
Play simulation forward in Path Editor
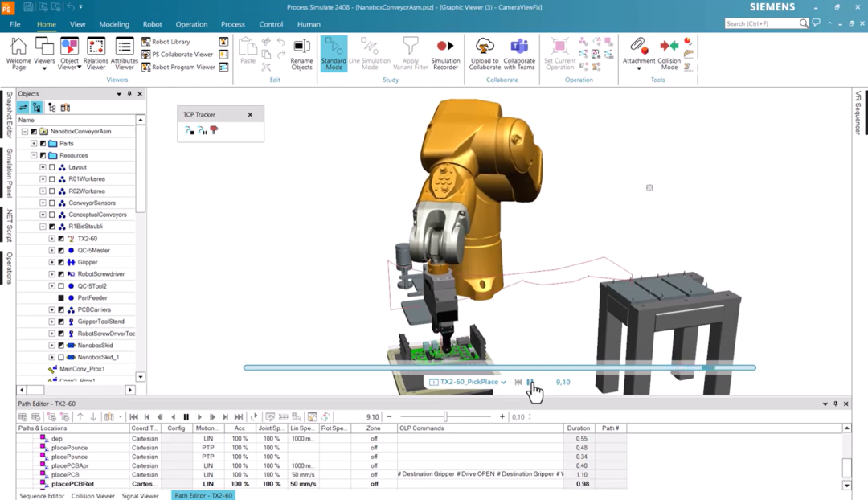tap(199, 417)
